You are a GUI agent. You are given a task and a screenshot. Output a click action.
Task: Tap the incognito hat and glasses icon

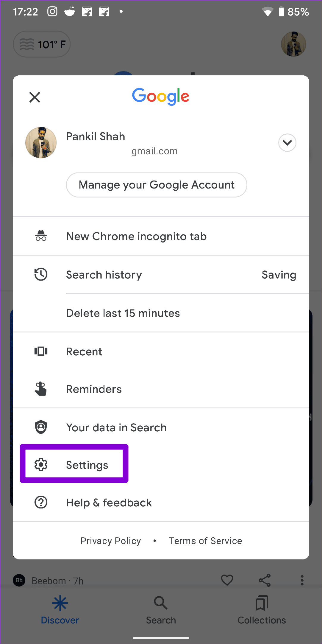point(41,236)
